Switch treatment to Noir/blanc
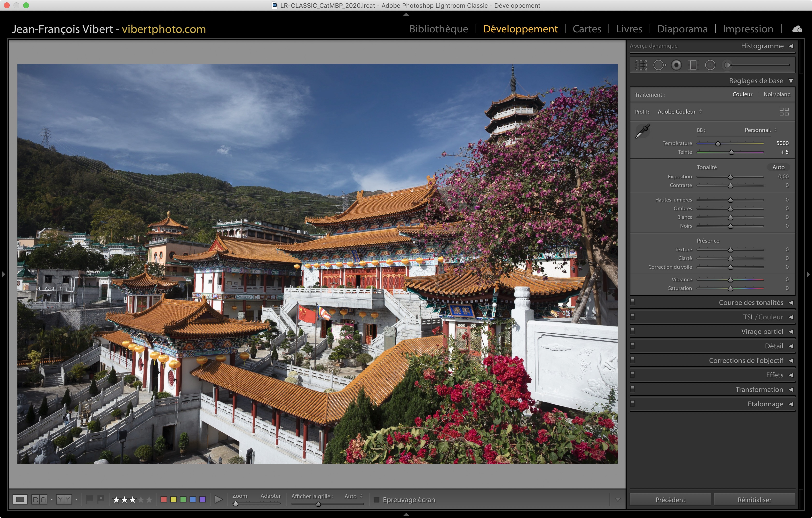The height and width of the screenshot is (518, 812). [776, 94]
